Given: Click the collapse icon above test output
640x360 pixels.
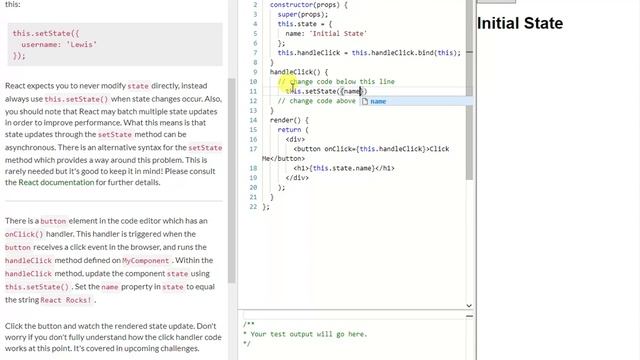Looking at the screenshot, I should click(x=469, y=316).
